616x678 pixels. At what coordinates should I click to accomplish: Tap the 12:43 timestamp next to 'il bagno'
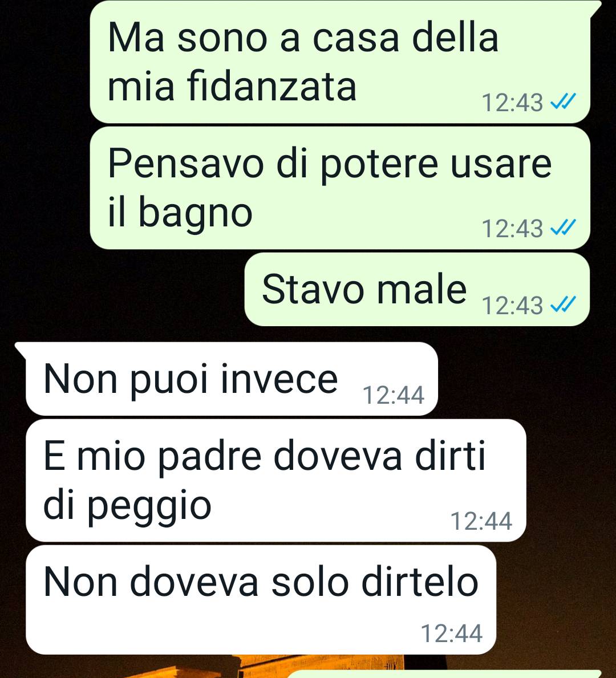(x=512, y=228)
